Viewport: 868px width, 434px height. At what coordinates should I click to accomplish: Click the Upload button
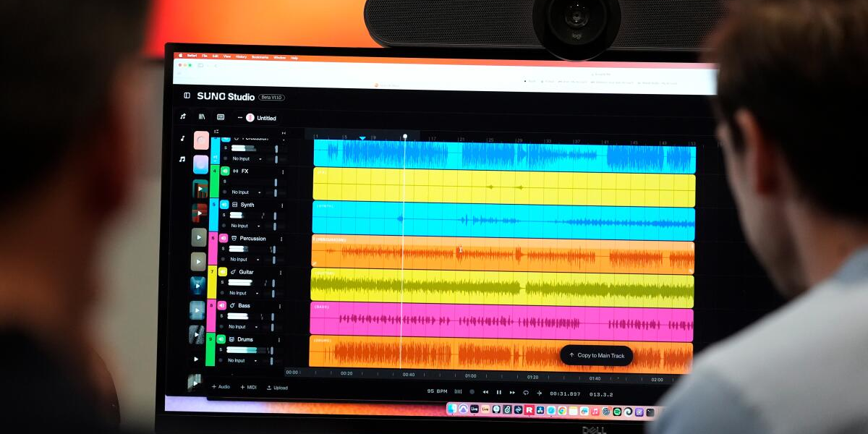[277, 388]
